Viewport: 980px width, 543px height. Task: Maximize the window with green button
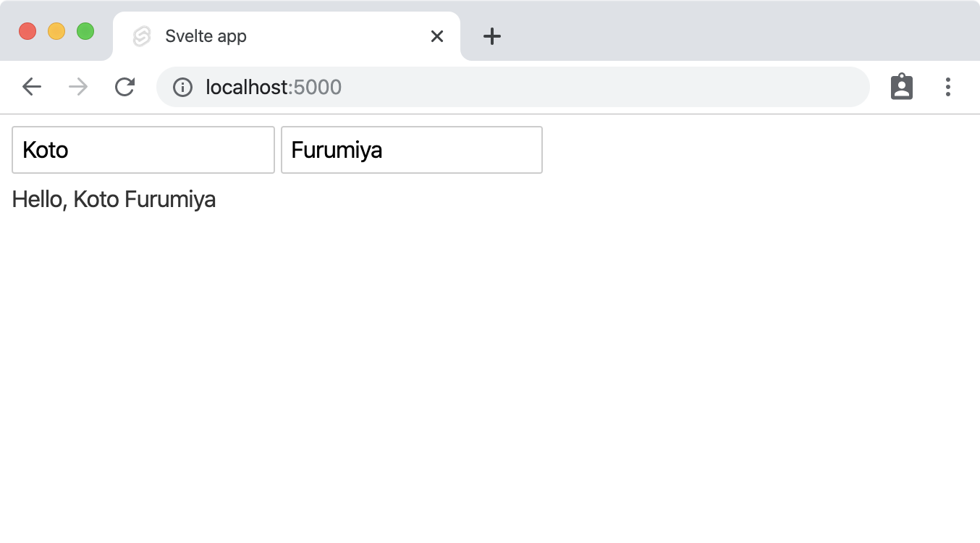(85, 32)
